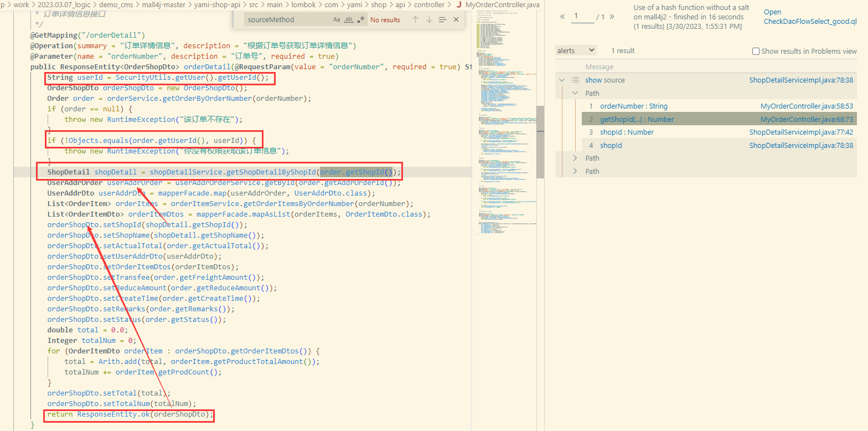Select path step orderNumber : String
The image size is (868, 431).
click(633, 106)
